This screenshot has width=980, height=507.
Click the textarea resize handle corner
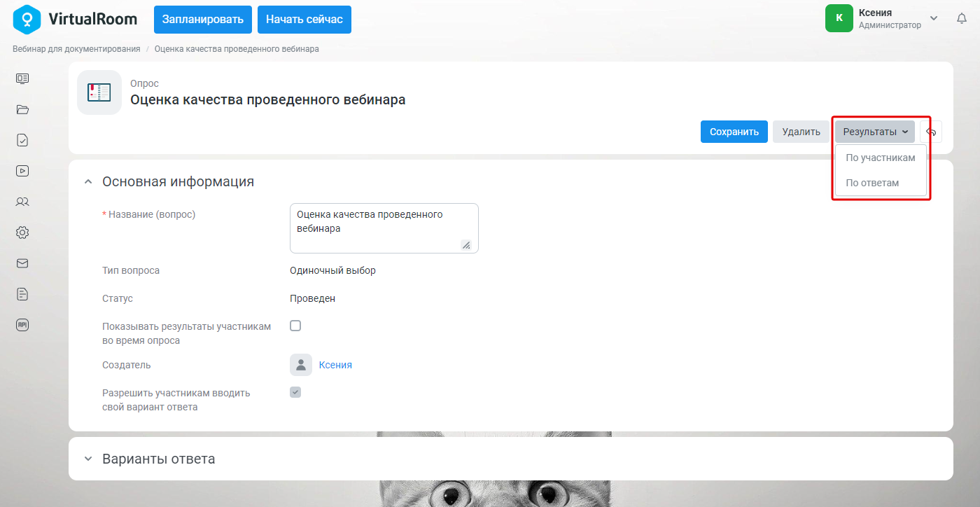pos(466,244)
